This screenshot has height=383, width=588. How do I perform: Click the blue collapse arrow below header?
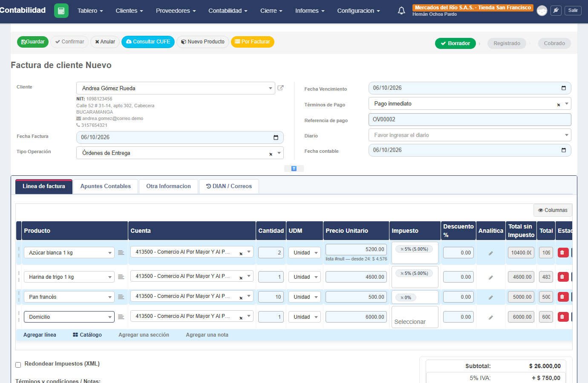tap(294, 169)
